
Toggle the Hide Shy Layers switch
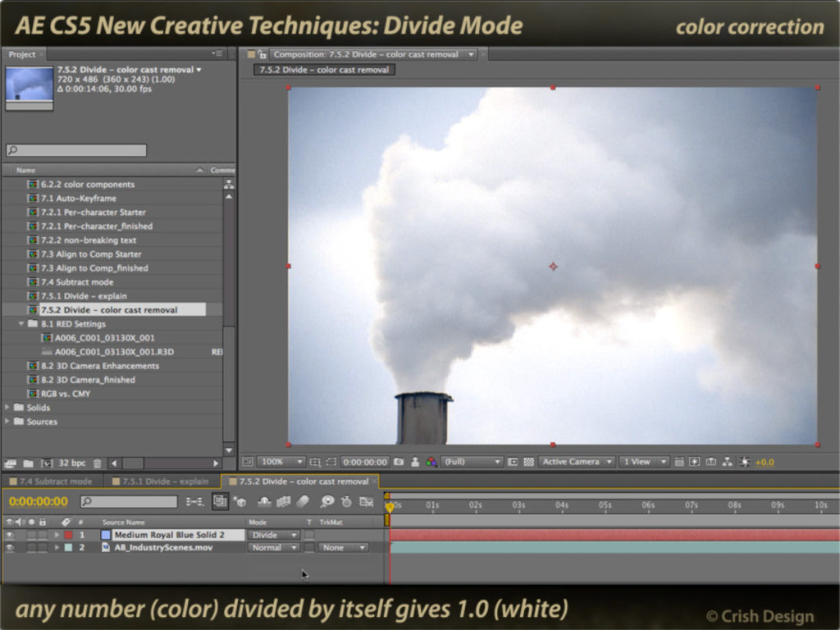[x=264, y=502]
